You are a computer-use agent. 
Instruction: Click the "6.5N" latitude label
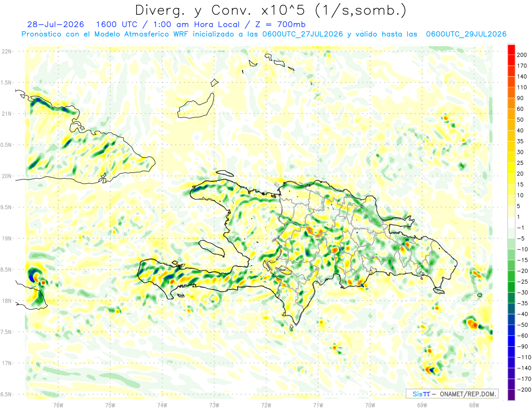pyautogui.click(x=6, y=394)
